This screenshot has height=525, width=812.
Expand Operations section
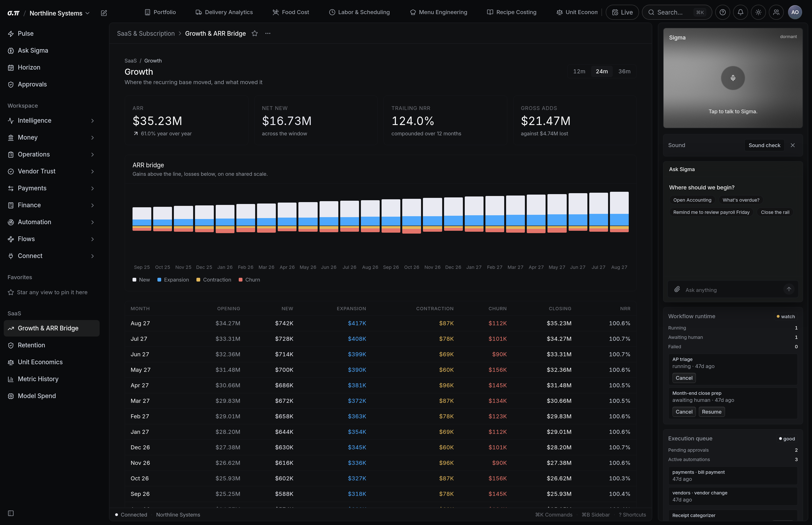(51, 154)
